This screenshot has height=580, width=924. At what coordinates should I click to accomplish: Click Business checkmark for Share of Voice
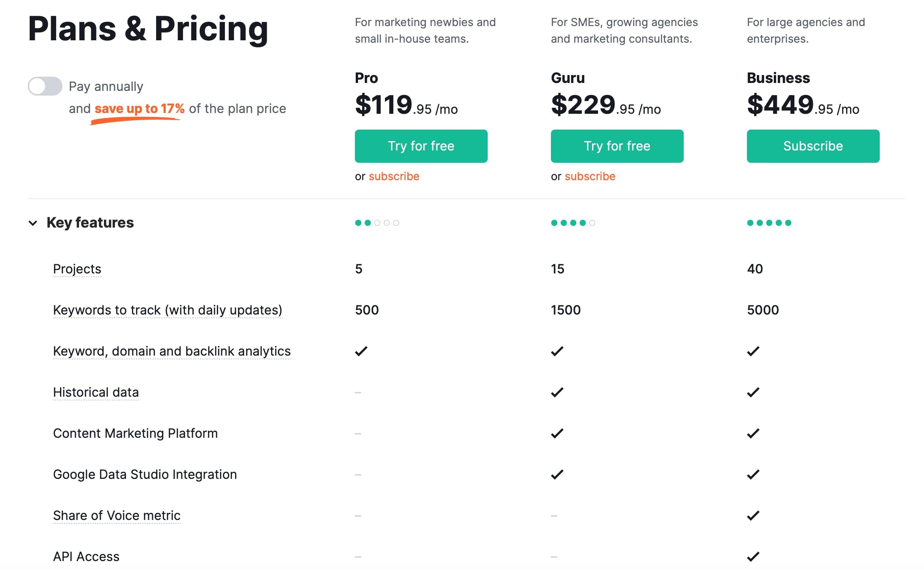tap(753, 516)
